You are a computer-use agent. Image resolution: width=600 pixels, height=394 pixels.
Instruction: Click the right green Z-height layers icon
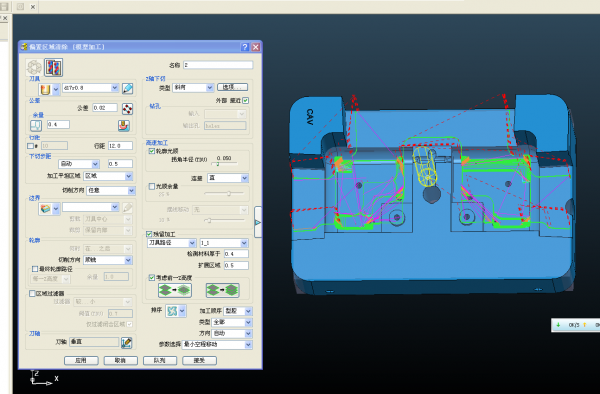click(x=222, y=290)
